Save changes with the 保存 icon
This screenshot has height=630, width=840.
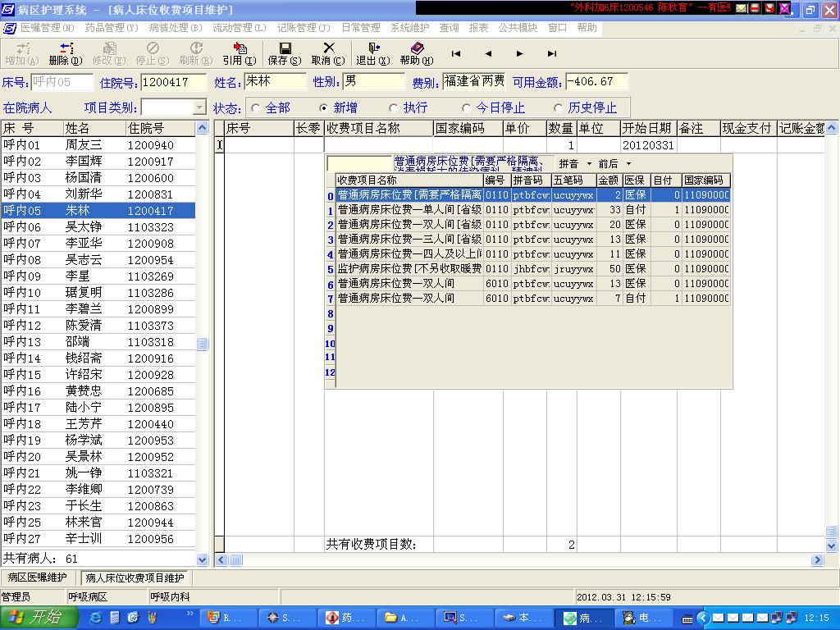(285, 49)
